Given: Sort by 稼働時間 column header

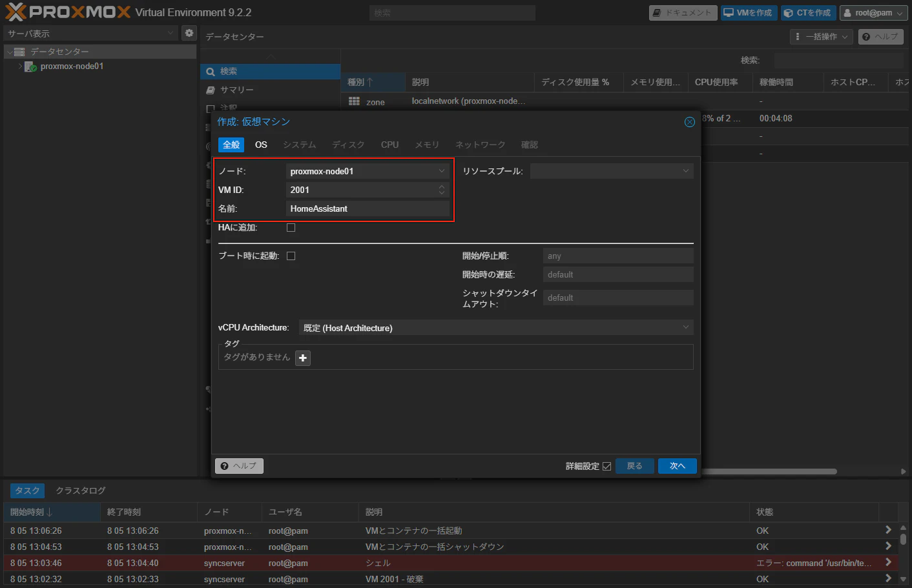Looking at the screenshot, I should pyautogui.click(x=788, y=82).
